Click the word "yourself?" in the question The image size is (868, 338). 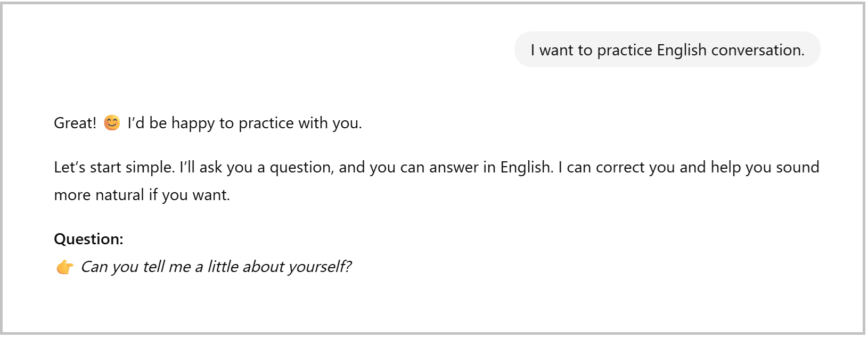(320, 267)
